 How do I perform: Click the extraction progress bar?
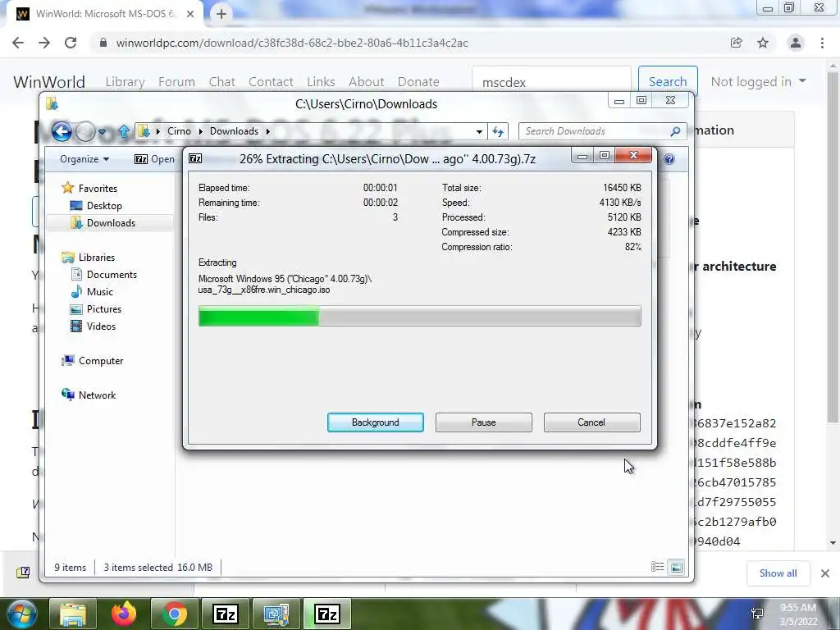tap(419, 316)
